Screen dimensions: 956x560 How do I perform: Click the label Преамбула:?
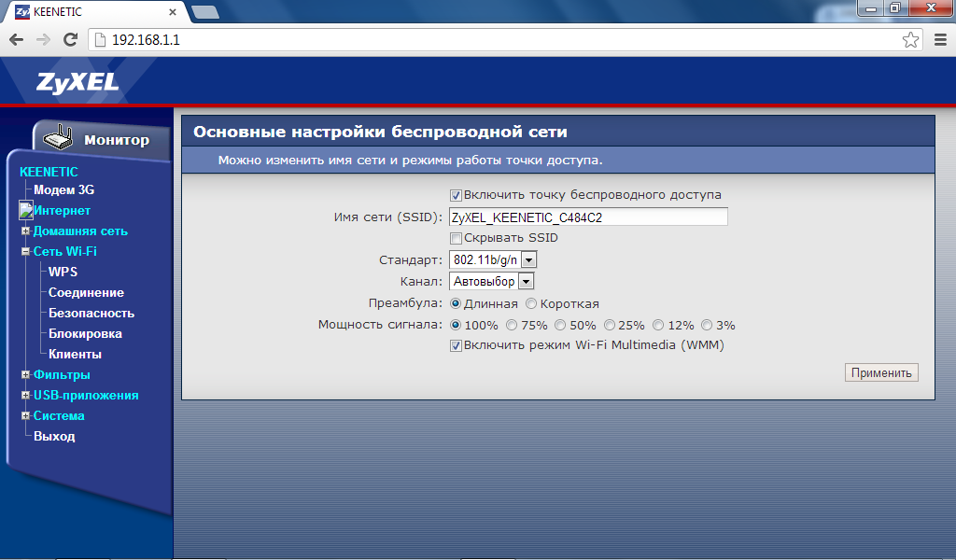click(405, 303)
